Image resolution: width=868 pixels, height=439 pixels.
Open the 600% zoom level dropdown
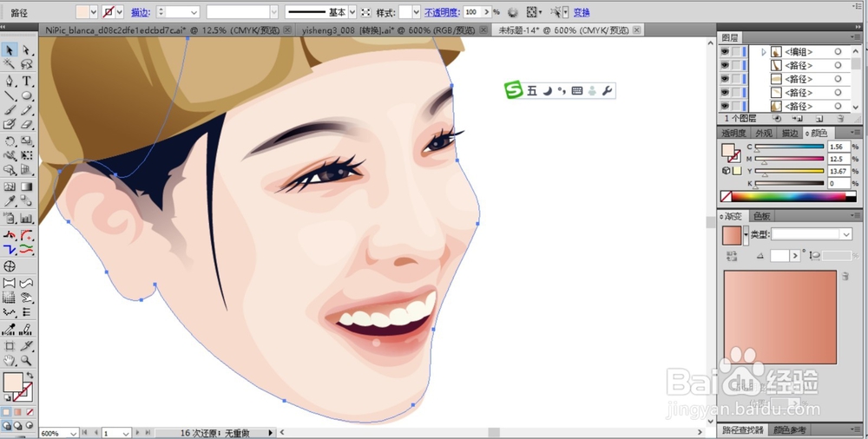[x=73, y=433]
